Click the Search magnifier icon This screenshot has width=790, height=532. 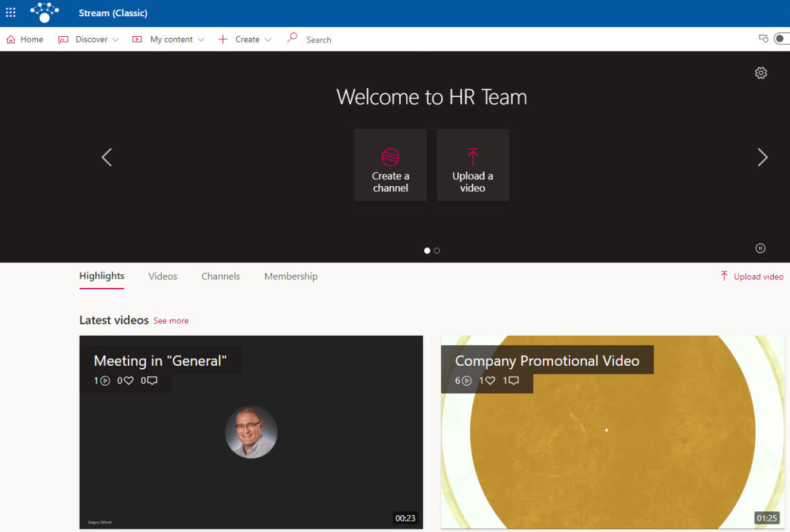point(292,38)
